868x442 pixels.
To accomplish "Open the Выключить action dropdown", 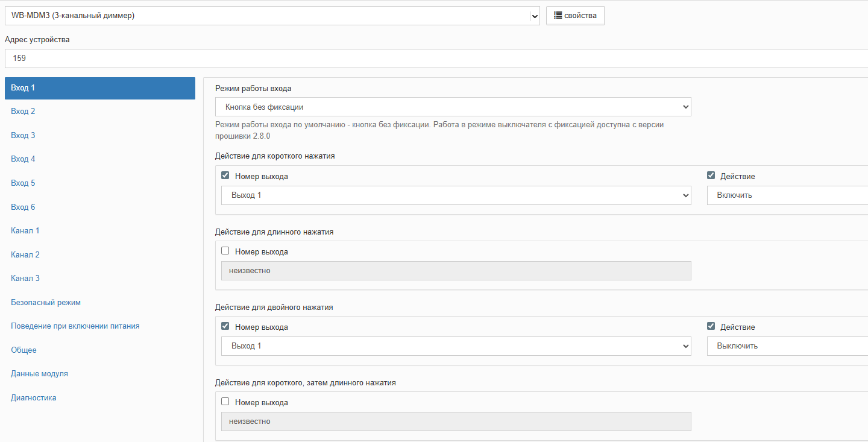I will 787,346.
